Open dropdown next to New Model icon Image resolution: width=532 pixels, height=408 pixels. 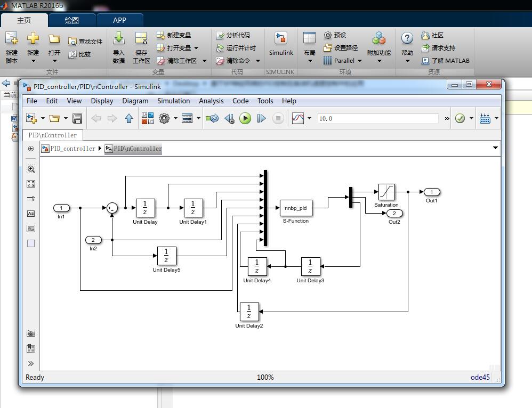click(x=43, y=118)
